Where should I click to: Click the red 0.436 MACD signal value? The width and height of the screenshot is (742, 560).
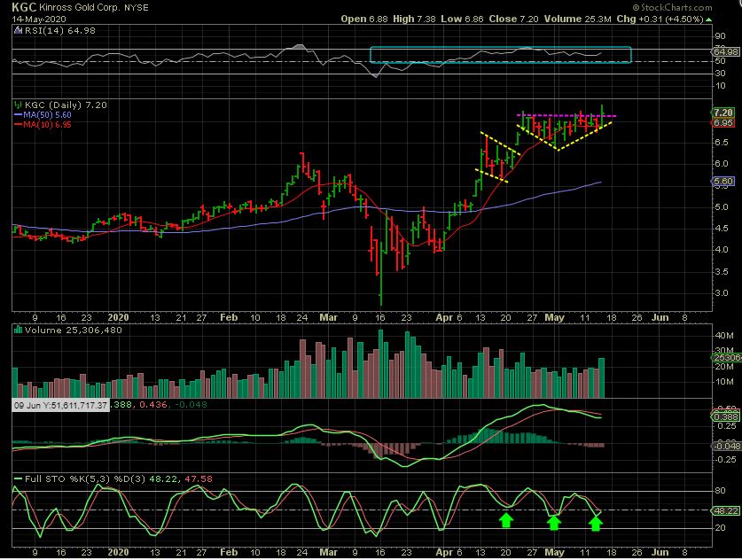click(153, 405)
